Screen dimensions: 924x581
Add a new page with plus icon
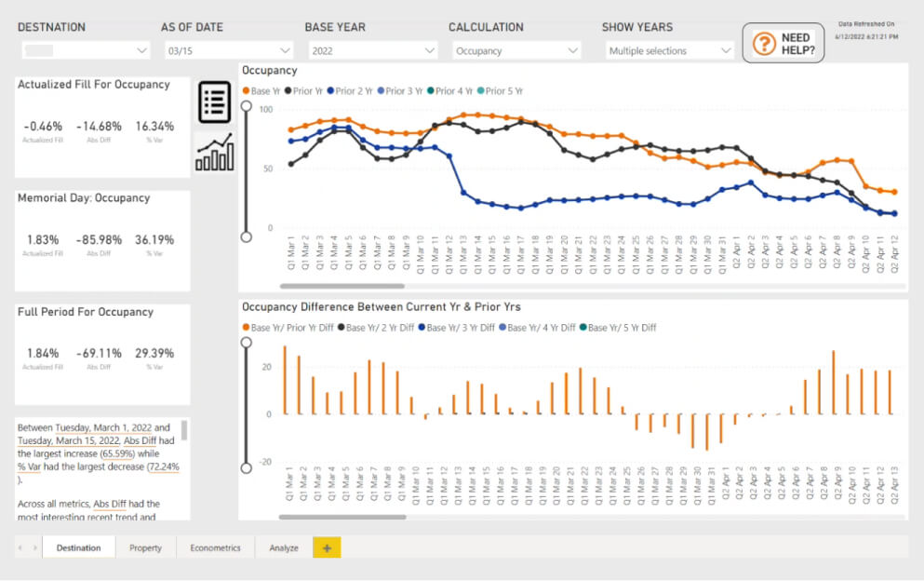click(327, 548)
